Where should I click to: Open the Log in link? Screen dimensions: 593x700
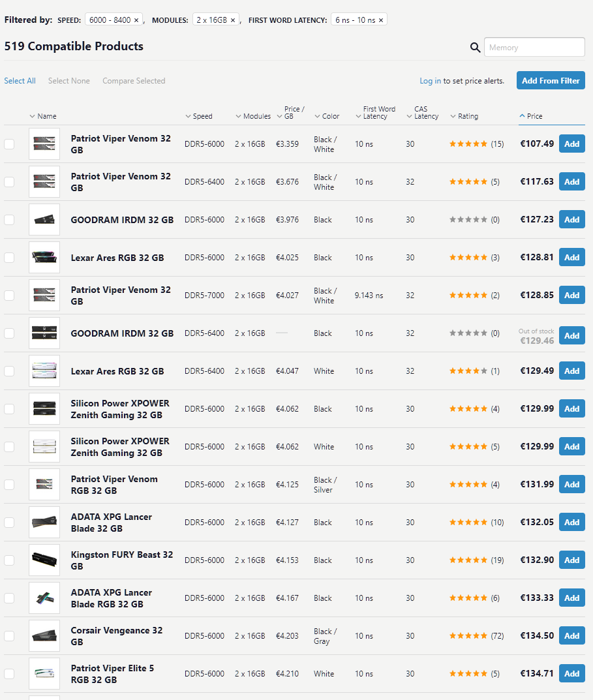430,81
